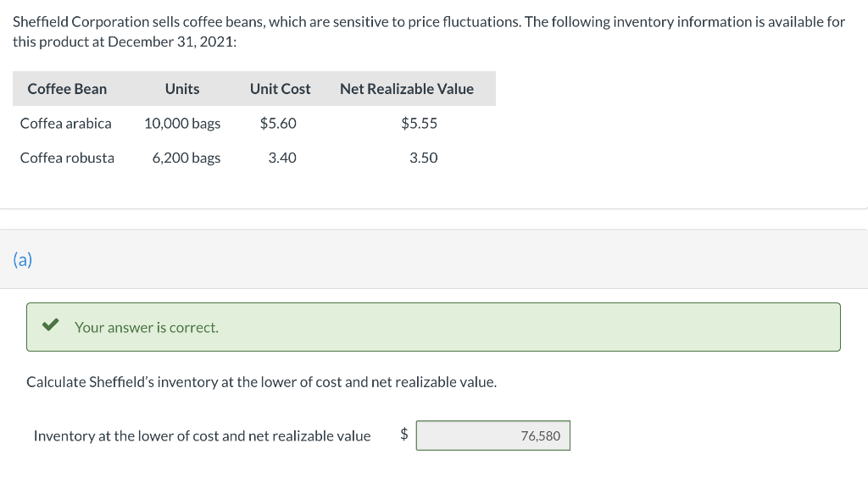Click the Unit Cost column header
Screen dimensions: 868x499
[x=280, y=89]
